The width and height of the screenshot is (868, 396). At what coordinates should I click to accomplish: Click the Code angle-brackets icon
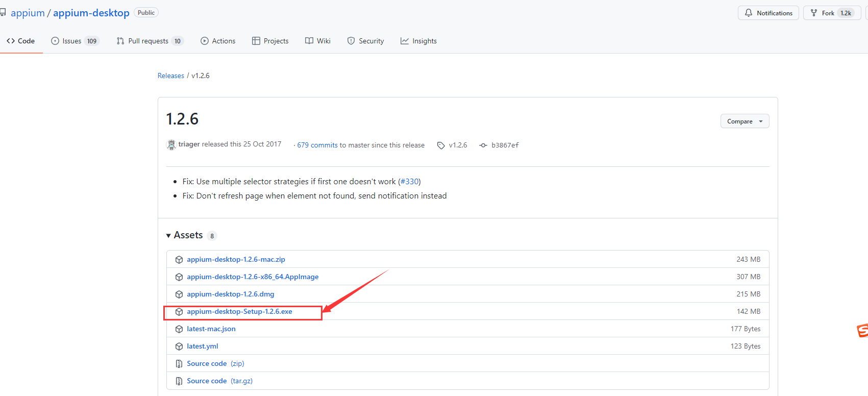[x=11, y=41]
